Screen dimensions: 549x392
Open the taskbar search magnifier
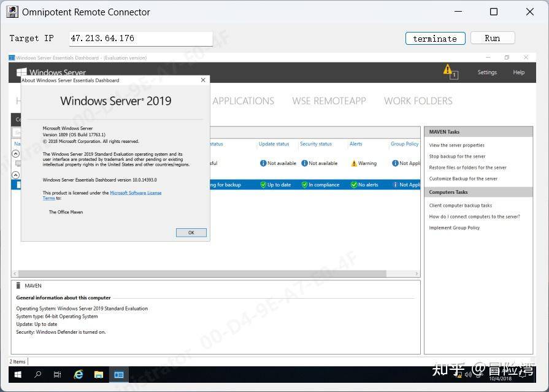(x=37, y=374)
